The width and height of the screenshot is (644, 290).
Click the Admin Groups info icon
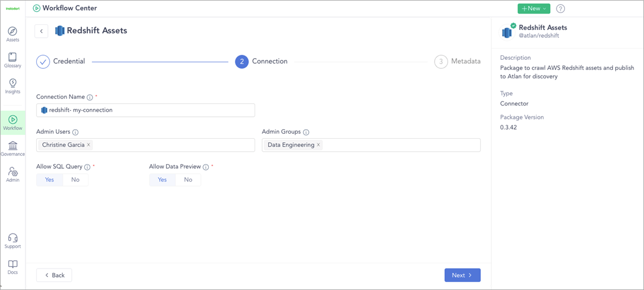pos(306,132)
